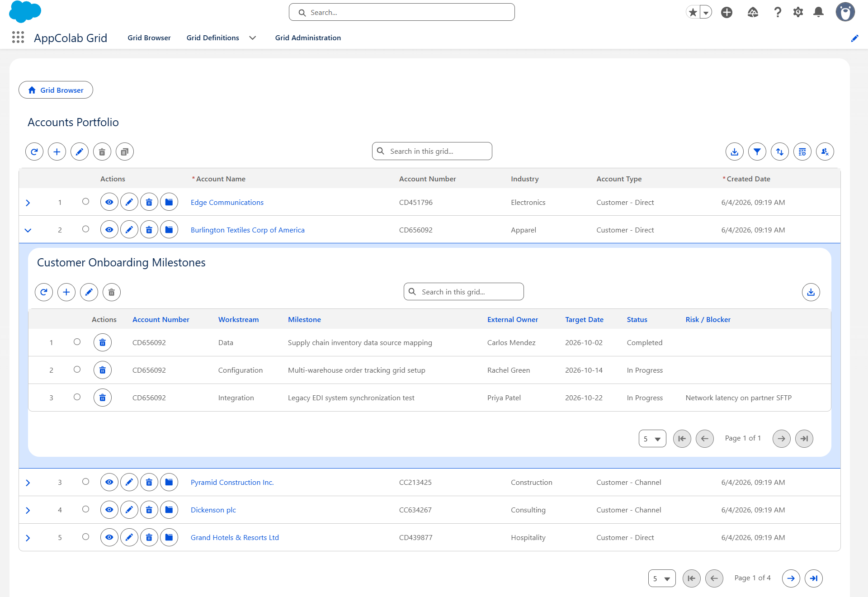Expand the Dickenson plc row

click(x=28, y=510)
